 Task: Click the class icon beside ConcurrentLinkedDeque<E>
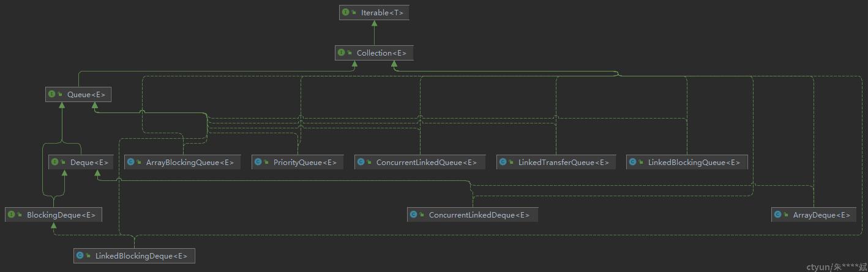coord(414,215)
